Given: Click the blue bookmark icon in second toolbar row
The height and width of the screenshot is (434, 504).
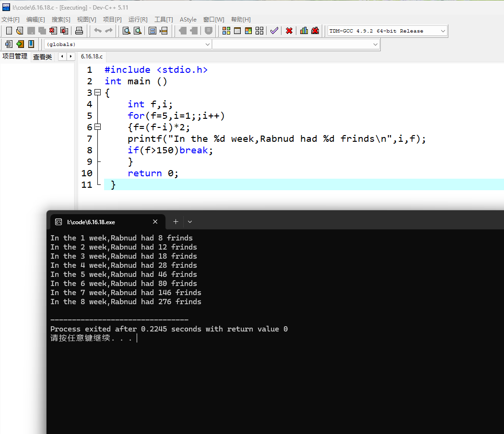Looking at the screenshot, I should coord(31,44).
